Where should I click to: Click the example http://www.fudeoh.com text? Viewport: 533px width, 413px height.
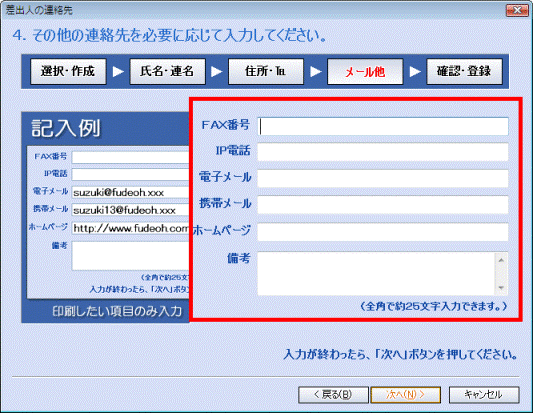131,228
